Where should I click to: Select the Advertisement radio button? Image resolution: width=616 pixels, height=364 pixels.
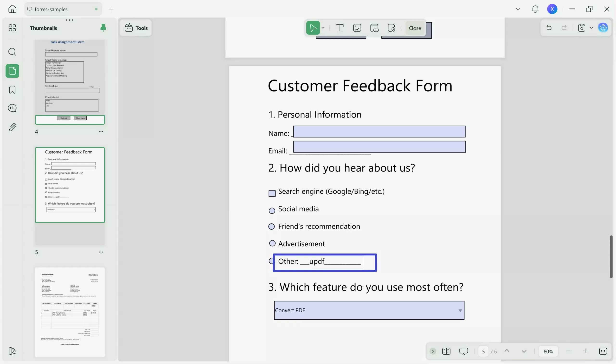pyautogui.click(x=272, y=243)
